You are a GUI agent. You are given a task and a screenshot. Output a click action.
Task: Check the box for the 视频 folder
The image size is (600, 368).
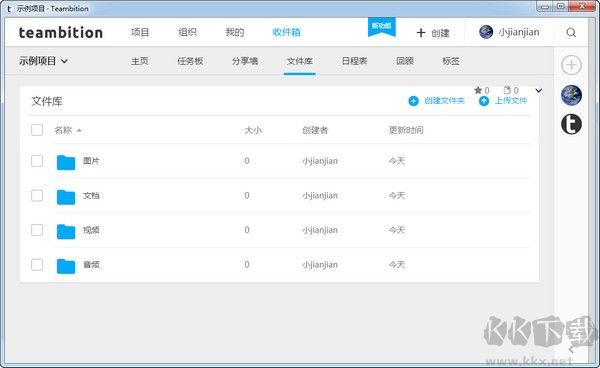click(37, 230)
